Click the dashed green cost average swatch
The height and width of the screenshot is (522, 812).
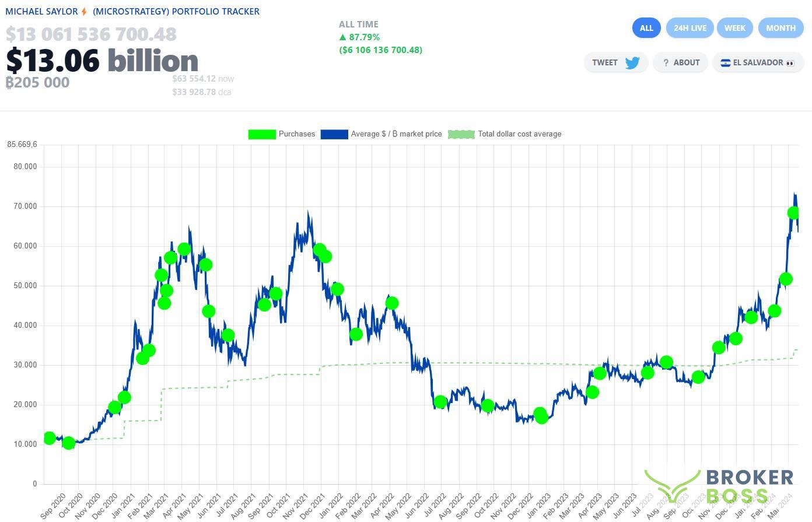(461, 134)
